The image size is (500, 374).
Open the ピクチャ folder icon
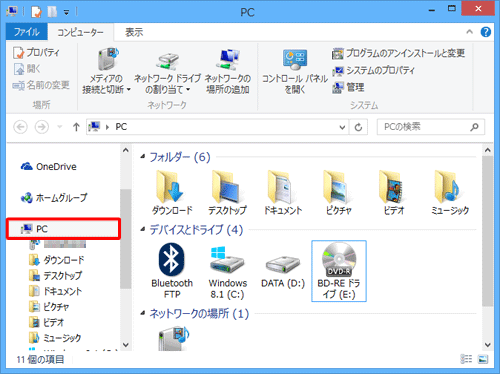(338, 193)
